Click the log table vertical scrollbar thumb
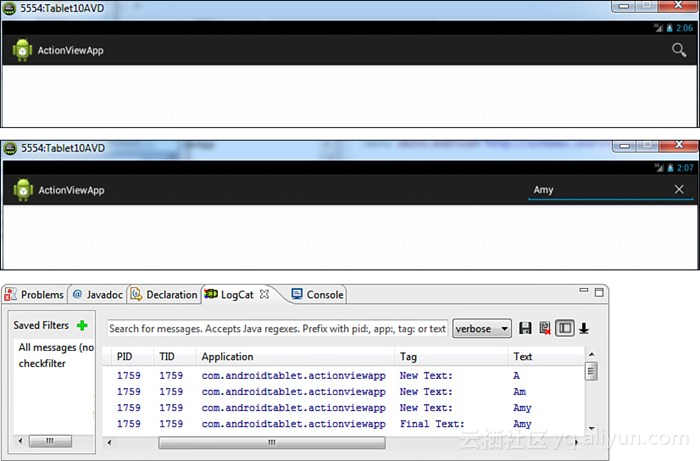The height and width of the screenshot is (461, 700). (x=591, y=371)
